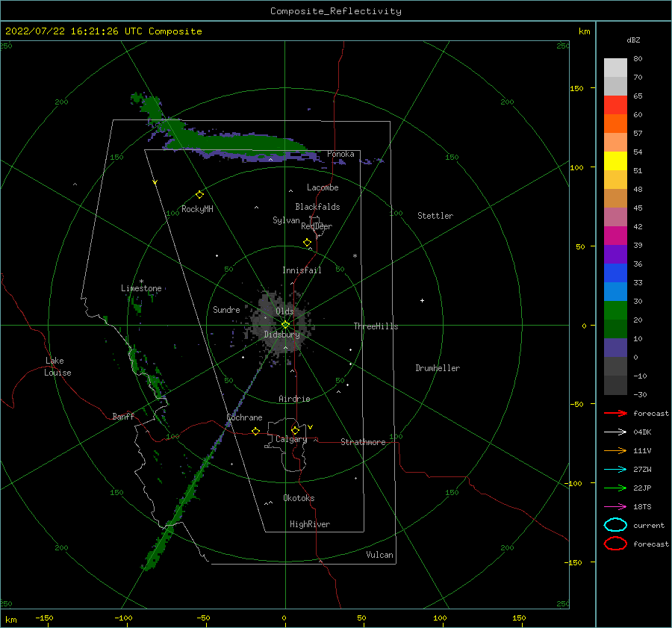Select the yellow diamond marker below RedDeer

(x=307, y=243)
